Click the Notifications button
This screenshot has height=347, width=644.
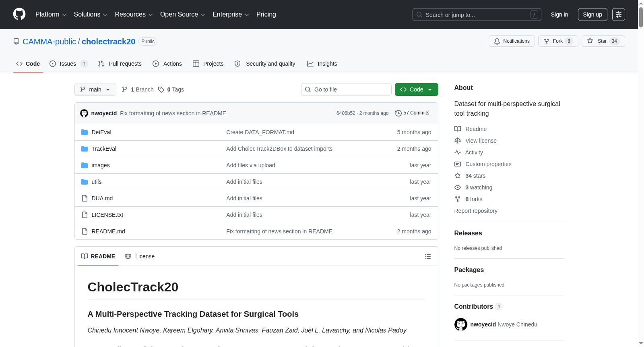point(512,41)
